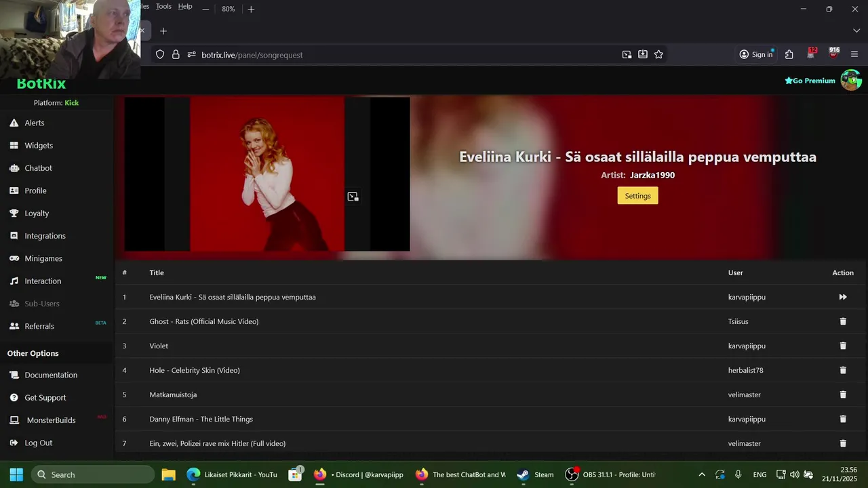
Task: Click the taskbar Search box
Action: pos(93,474)
